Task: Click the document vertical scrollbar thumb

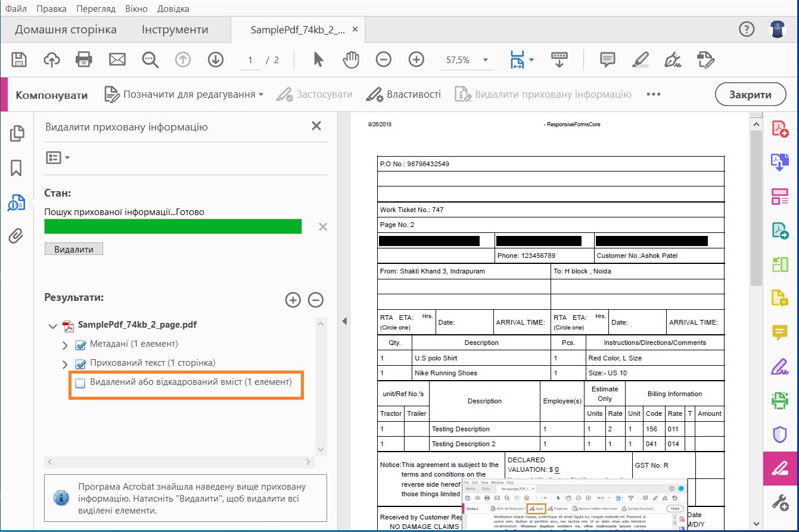Action: pos(755,209)
